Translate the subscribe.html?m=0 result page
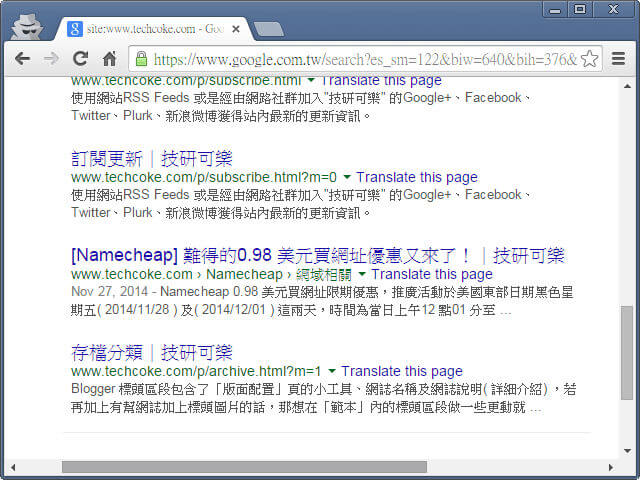 (x=417, y=178)
